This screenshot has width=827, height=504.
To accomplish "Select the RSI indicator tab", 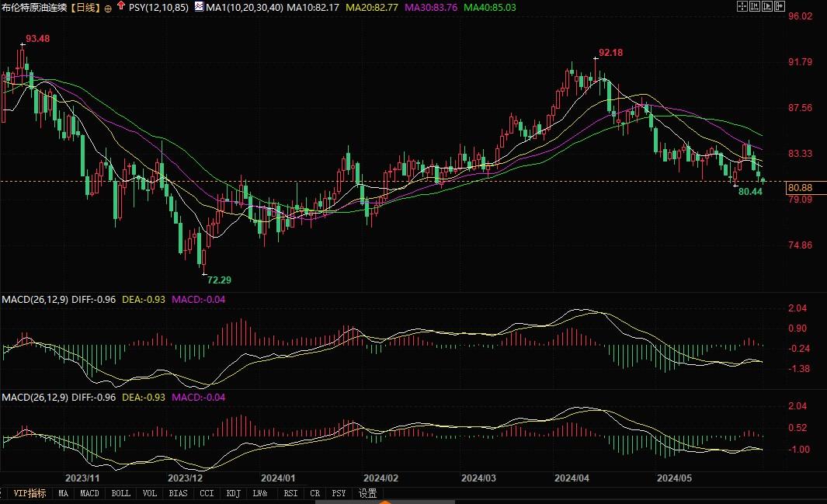I will coord(290,493).
